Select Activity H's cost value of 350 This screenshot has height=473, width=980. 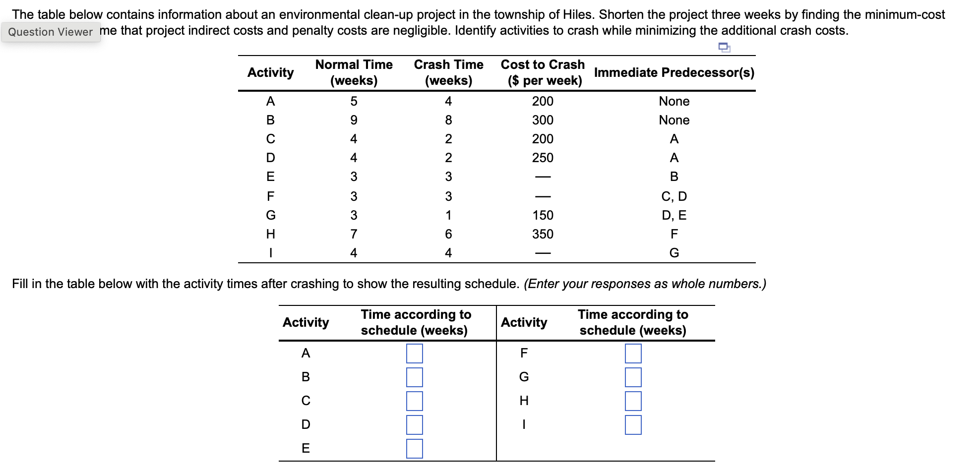point(543,234)
